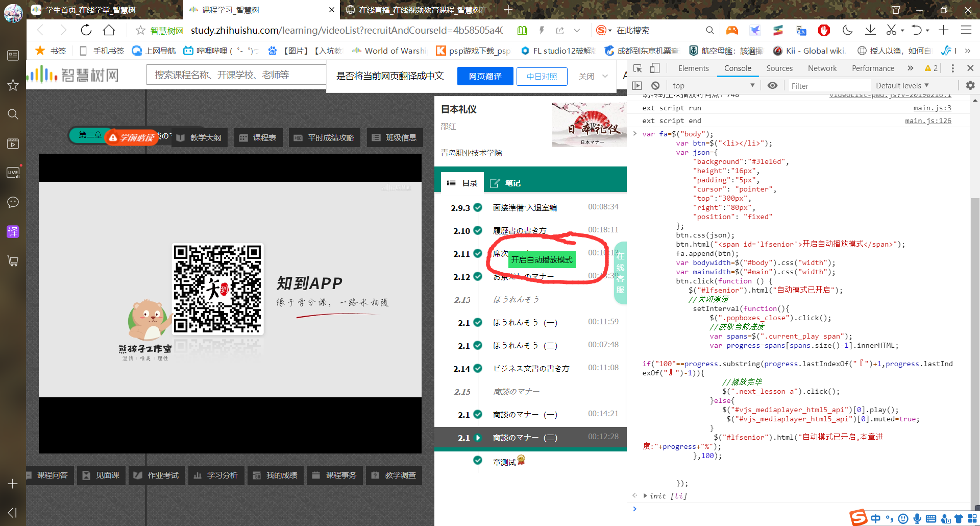
Task: Open the translate bar options dropdown arrow
Action: click(x=605, y=76)
